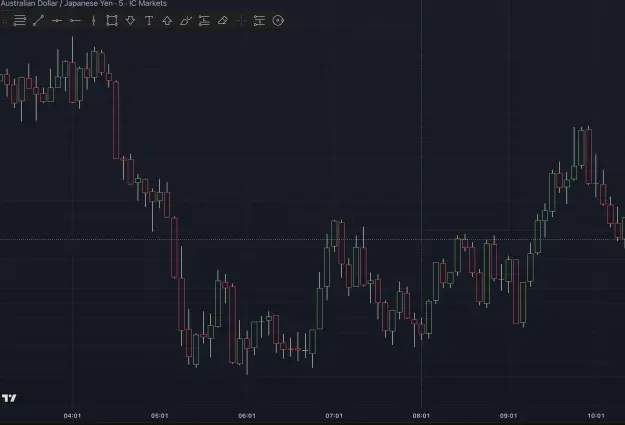Select the price range measure tool
This screenshot has height=425, width=625.
[x=259, y=21]
